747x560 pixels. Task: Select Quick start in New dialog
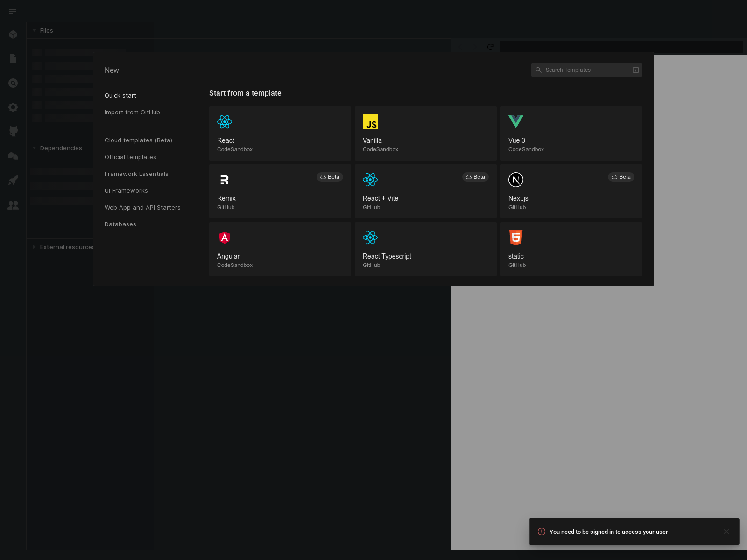pos(120,95)
